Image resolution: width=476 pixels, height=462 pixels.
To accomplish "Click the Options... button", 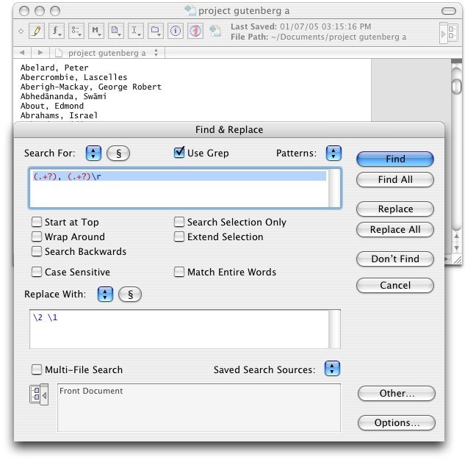I will [x=397, y=423].
